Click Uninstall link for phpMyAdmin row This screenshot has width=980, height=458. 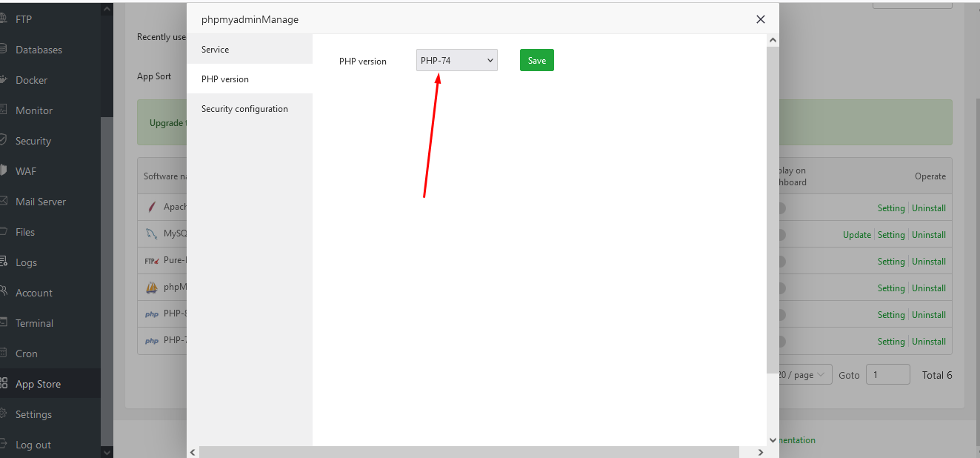tap(929, 288)
